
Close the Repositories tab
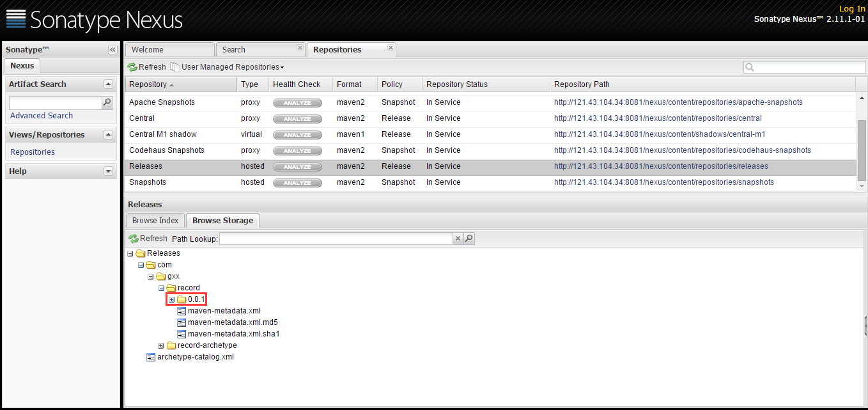pos(391,48)
